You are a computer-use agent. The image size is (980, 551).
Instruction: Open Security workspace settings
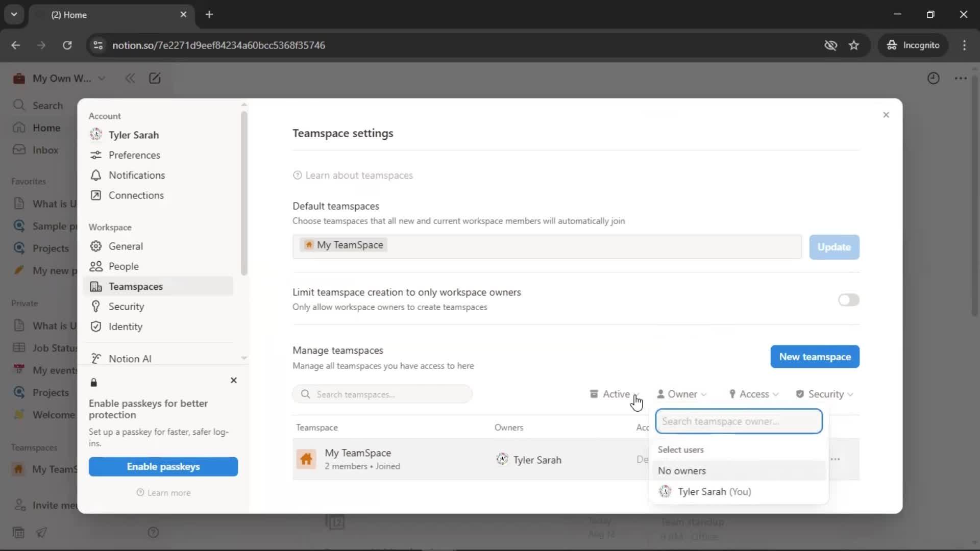pyautogui.click(x=158, y=306)
